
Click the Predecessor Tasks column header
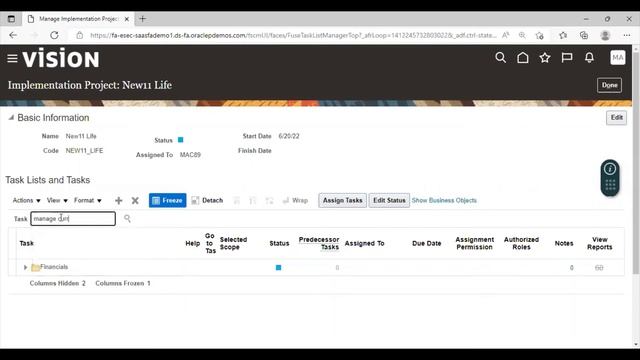point(319,243)
